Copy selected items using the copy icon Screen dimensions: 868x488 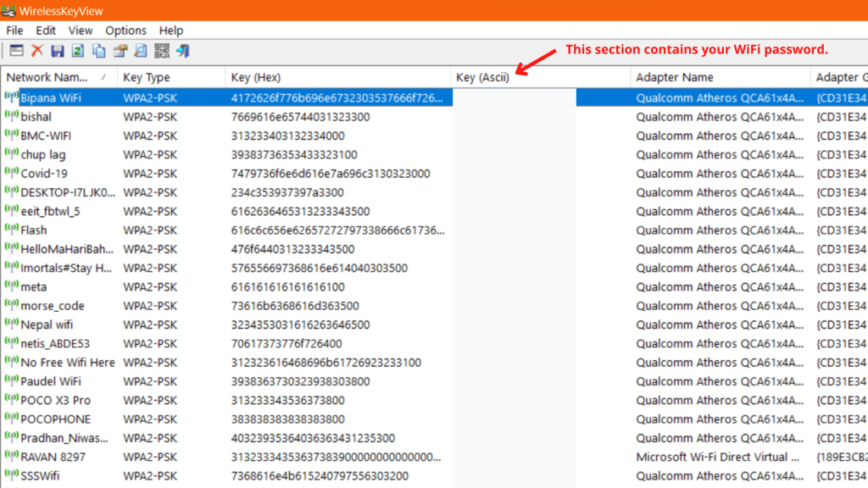point(99,51)
